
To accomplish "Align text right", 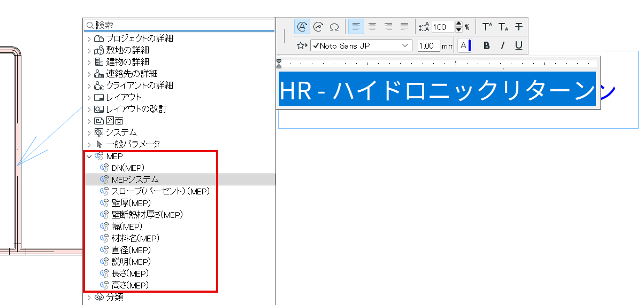I will (388, 27).
